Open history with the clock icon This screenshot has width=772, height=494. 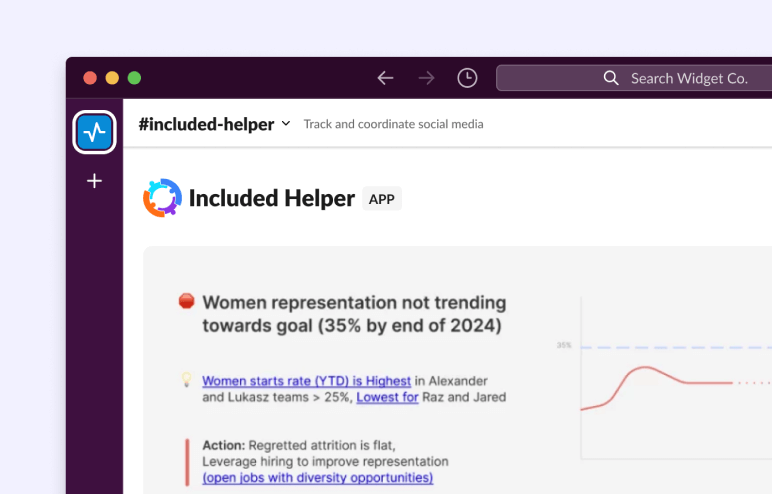467,78
